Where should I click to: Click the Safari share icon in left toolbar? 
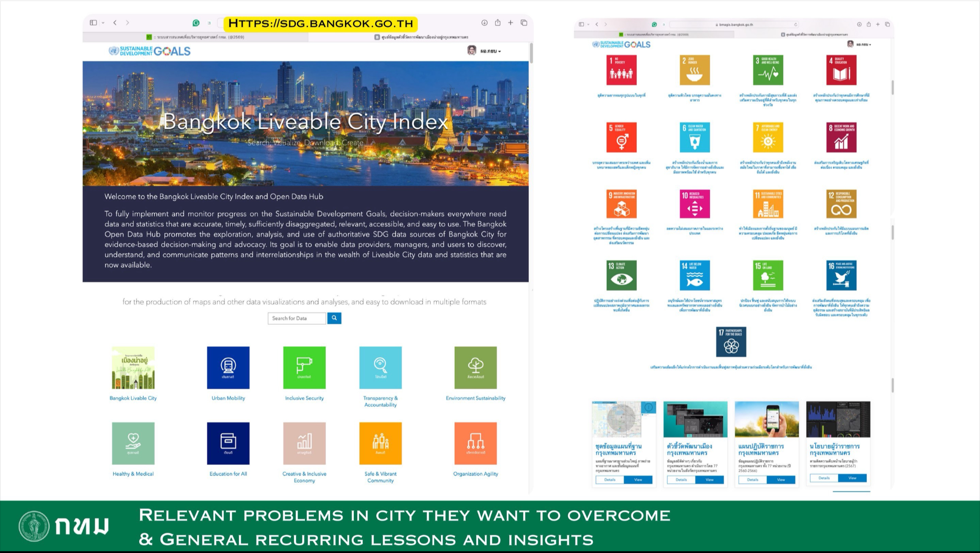497,23
